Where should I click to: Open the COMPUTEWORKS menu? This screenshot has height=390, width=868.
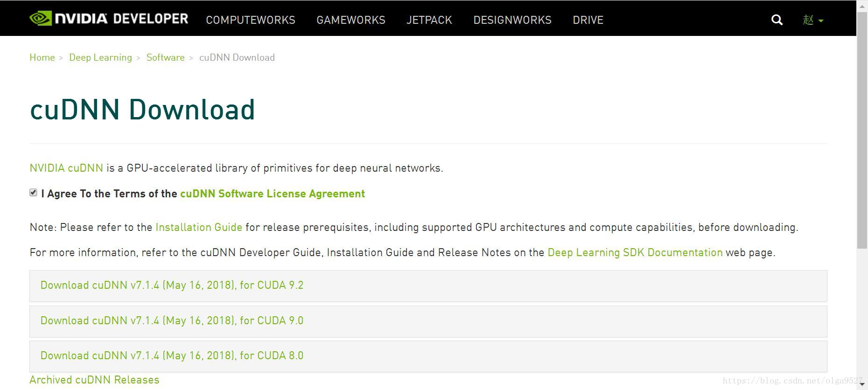click(x=251, y=20)
